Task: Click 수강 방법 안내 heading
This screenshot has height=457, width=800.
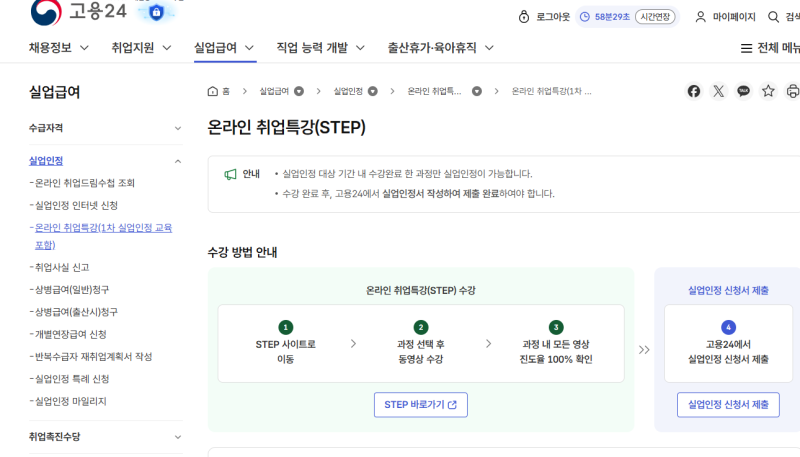Action: coord(242,252)
